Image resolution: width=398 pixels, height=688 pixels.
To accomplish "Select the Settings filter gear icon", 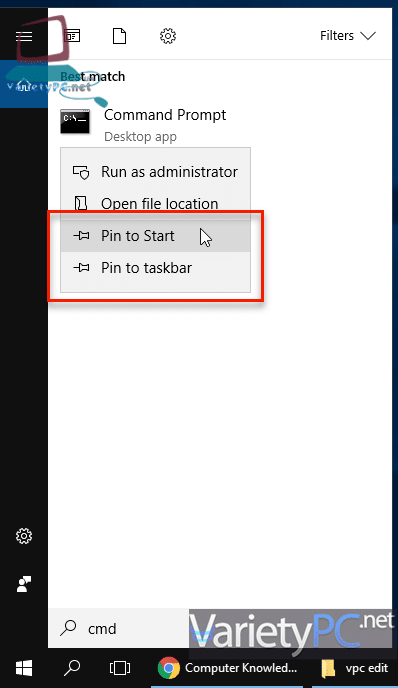I will click(x=168, y=36).
